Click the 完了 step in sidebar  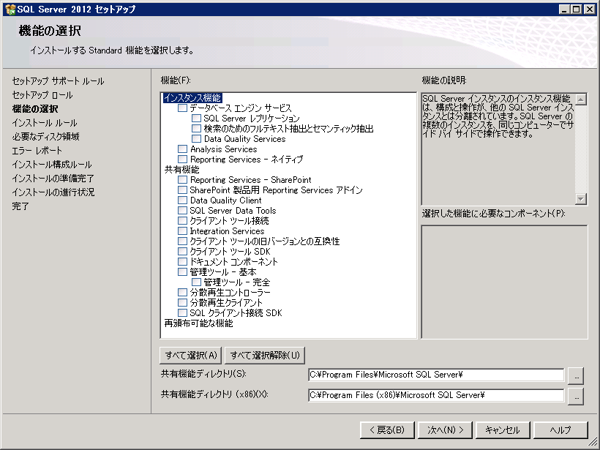coord(20,206)
